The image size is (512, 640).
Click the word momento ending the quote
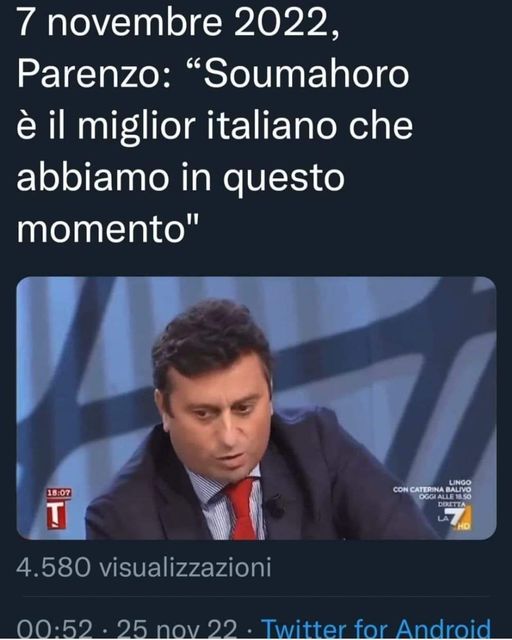(99, 229)
